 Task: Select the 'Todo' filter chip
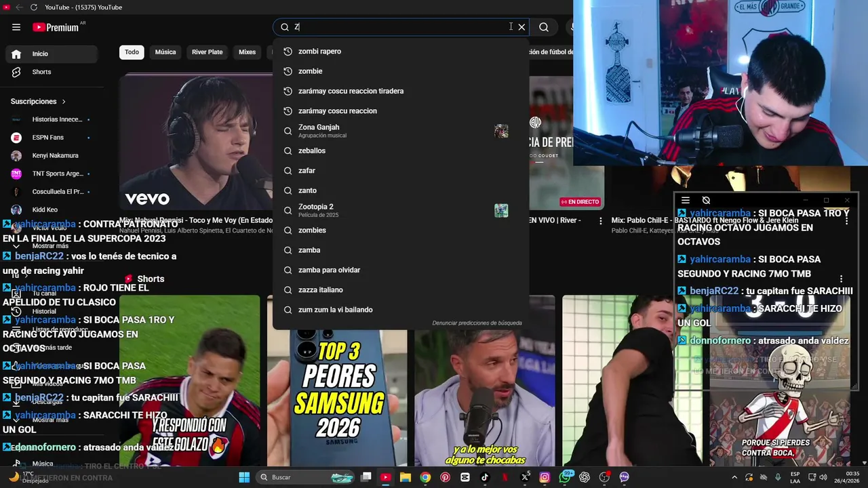132,52
